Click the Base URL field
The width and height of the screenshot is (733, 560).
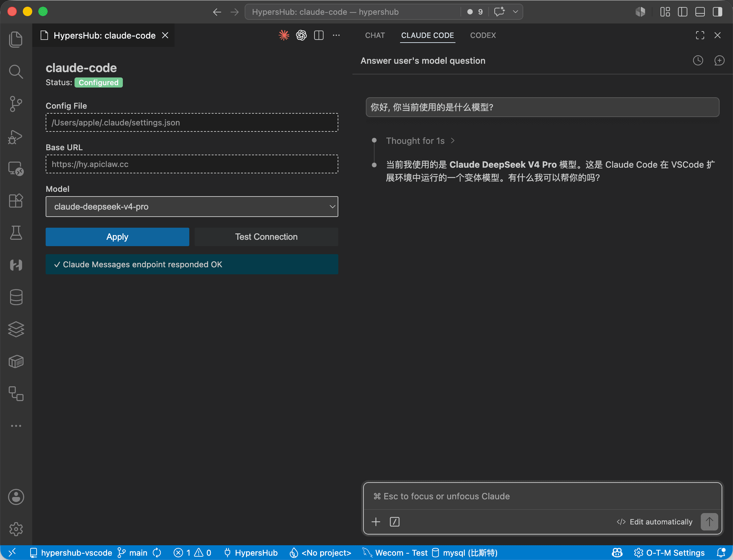click(192, 164)
